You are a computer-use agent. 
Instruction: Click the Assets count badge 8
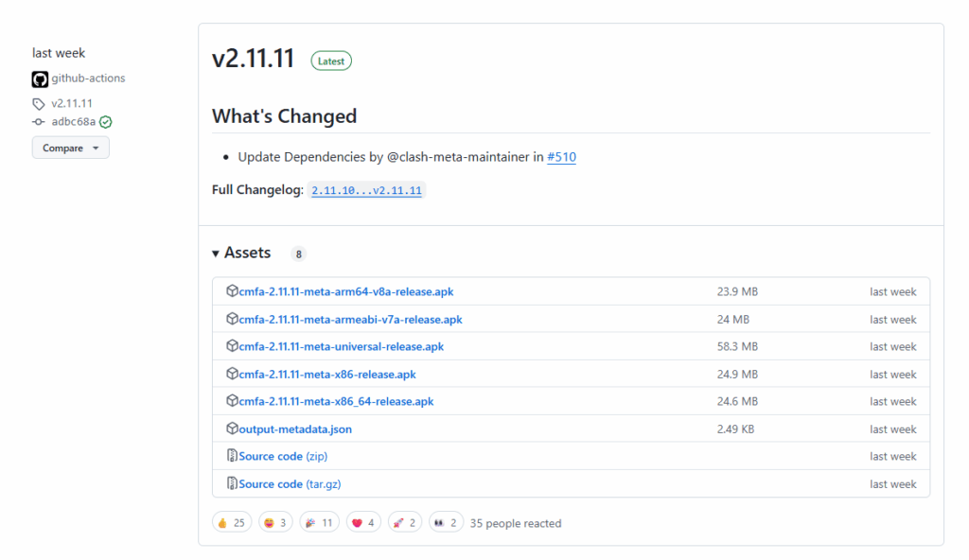pos(298,254)
